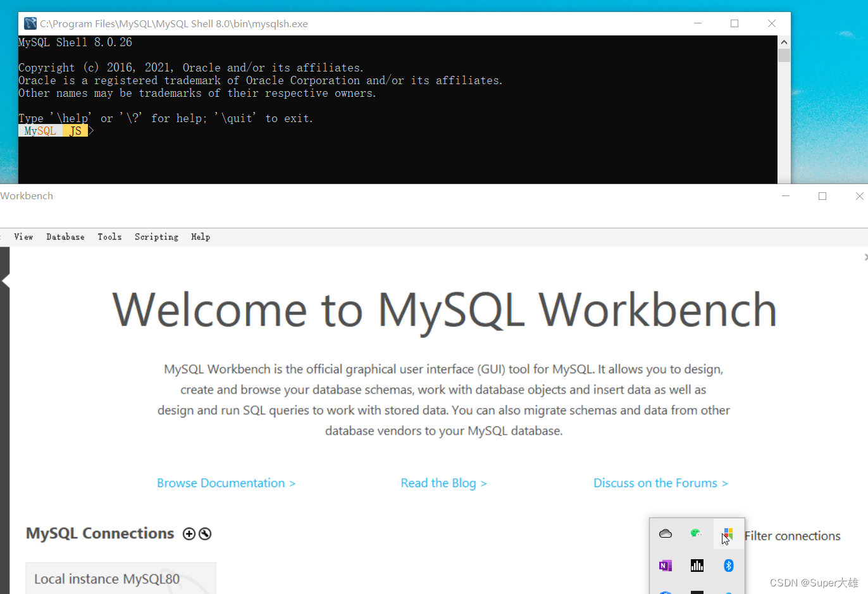Click MySQL Shell window title bar icon
This screenshot has height=594, width=868.
click(x=30, y=23)
